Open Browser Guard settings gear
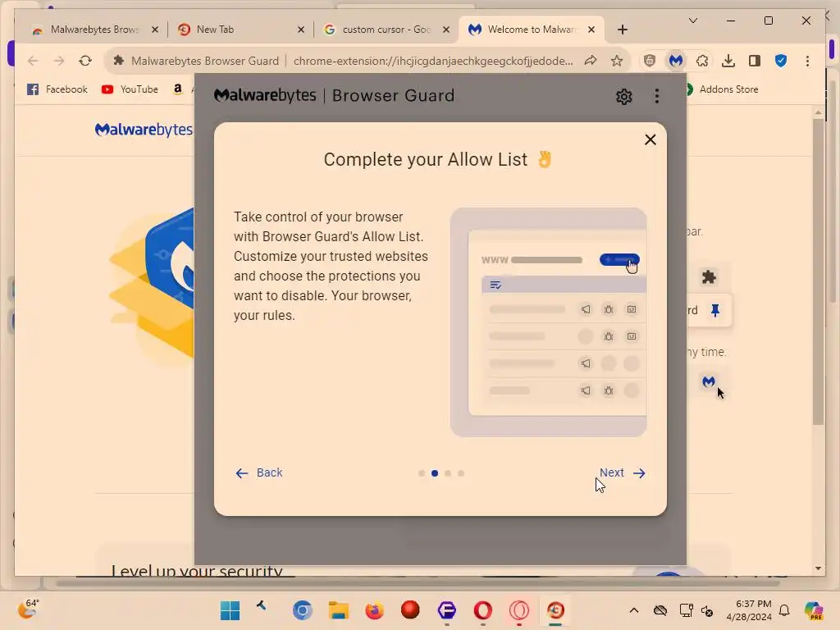This screenshot has height=630, width=840. tap(623, 97)
